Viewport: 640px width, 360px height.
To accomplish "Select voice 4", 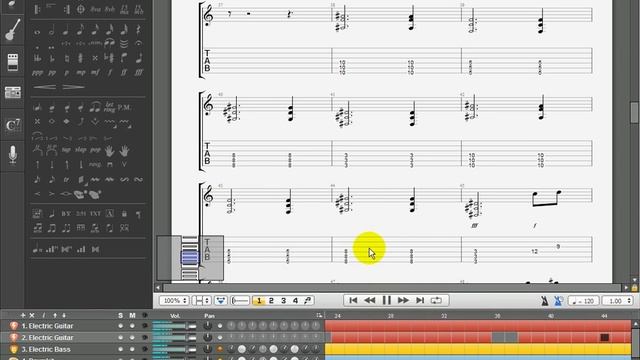I will click(296, 301).
